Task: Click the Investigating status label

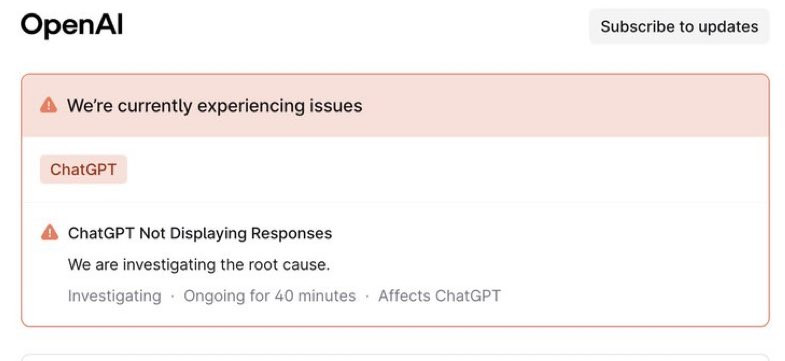Action: tap(115, 296)
